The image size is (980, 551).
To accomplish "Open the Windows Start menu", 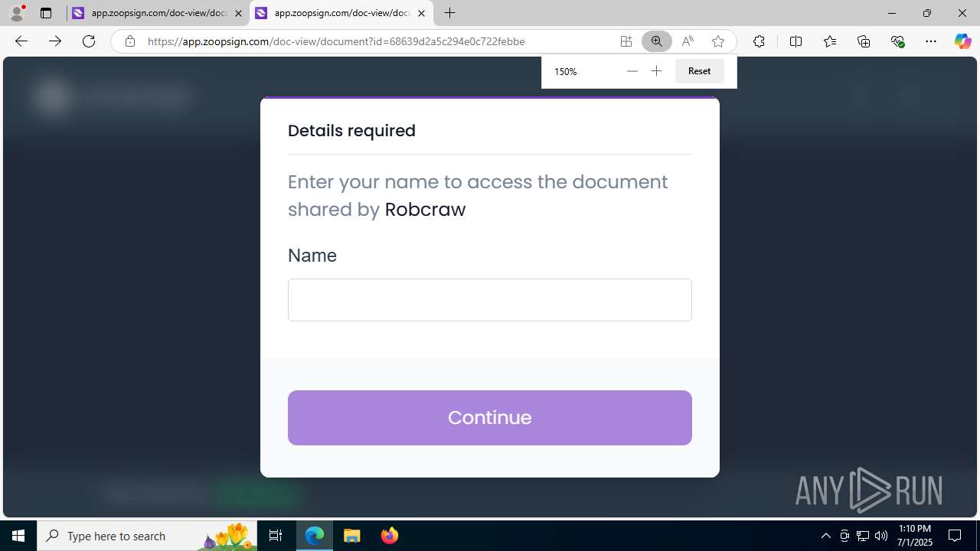I will [18, 536].
